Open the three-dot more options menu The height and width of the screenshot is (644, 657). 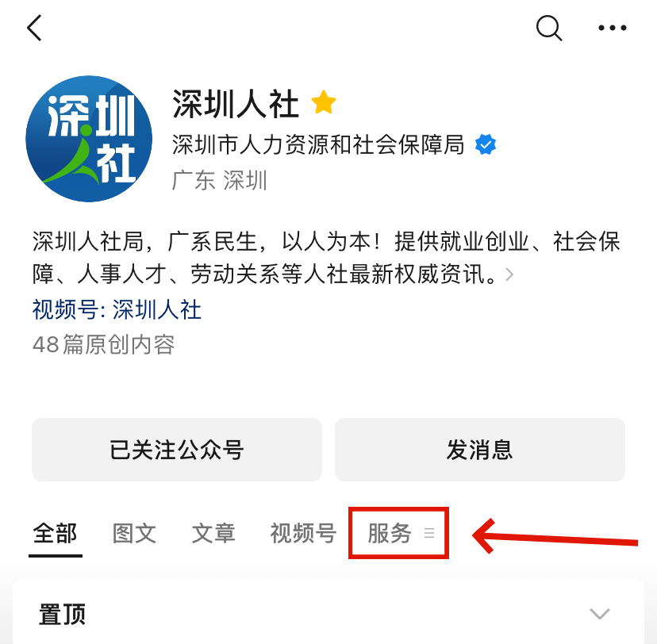(612, 28)
